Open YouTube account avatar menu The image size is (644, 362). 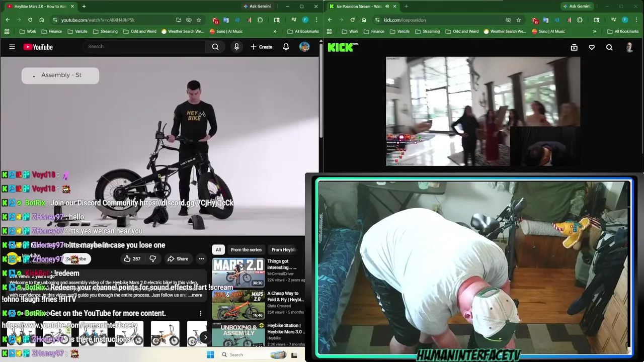pos(304,47)
